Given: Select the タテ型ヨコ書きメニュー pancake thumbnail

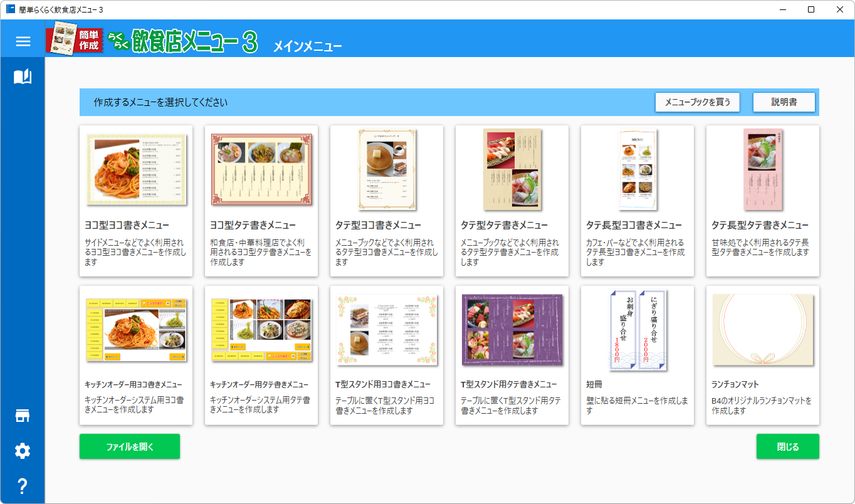Looking at the screenshot, I should [x=387, y=169].
